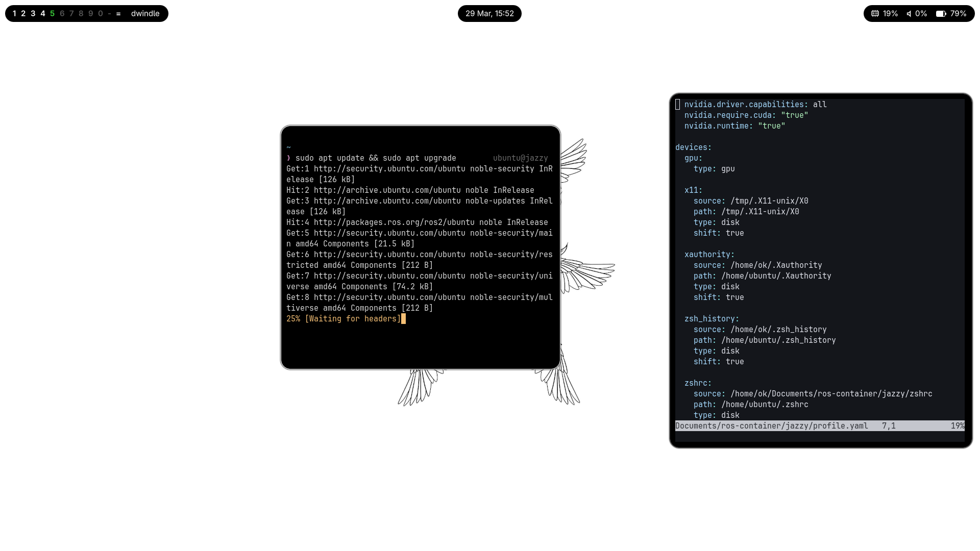The width and height of the screenshot is (980, 551).
Task: Switch to workspace 1
Action: pyautogui.click(x=14, y=14)
